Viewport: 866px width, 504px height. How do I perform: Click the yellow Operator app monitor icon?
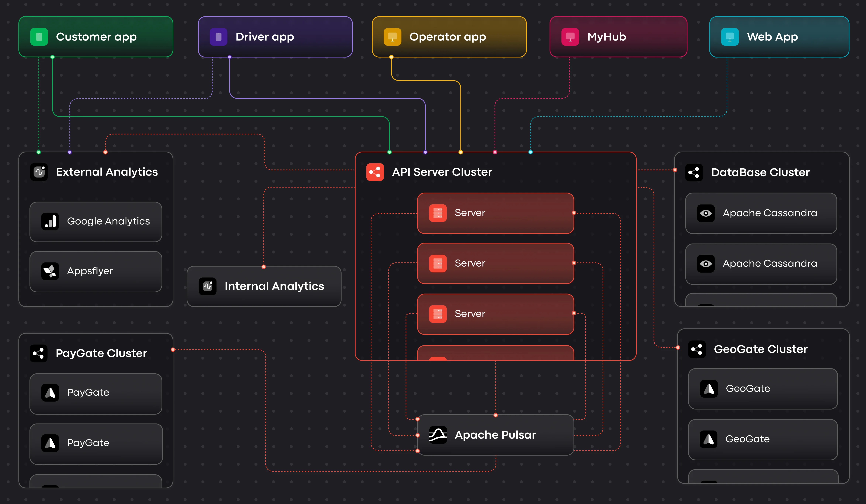click(392, 37)
